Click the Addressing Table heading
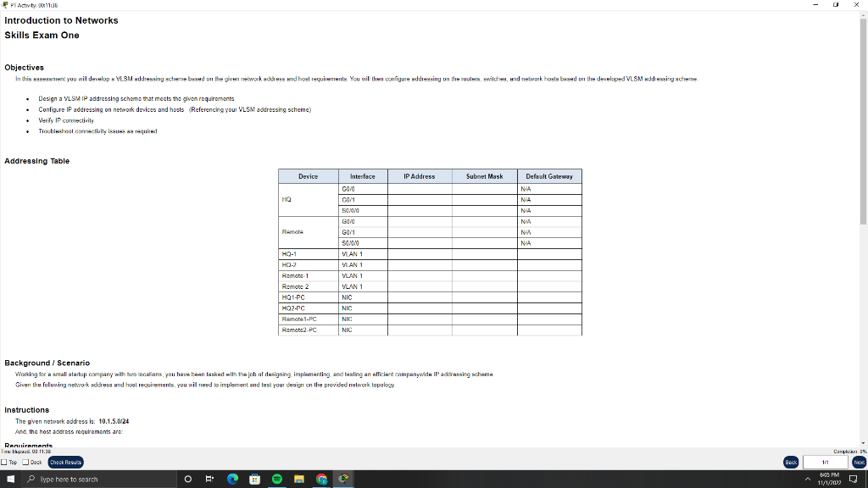Image resolution: width=868 pixels, height=488 pixels. pyautogui.click(x=37, y=161)
